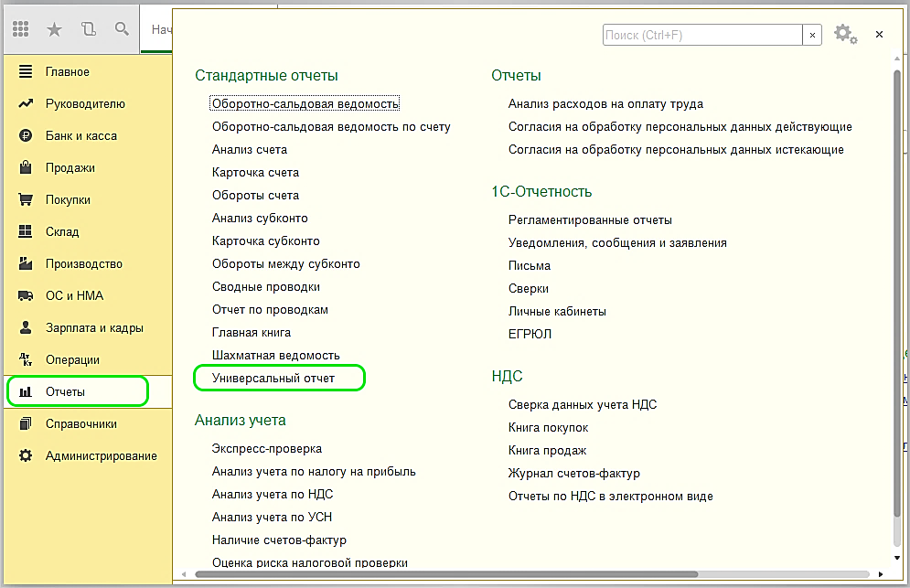Open the Шахматная ведомость report

coord(275,355)
